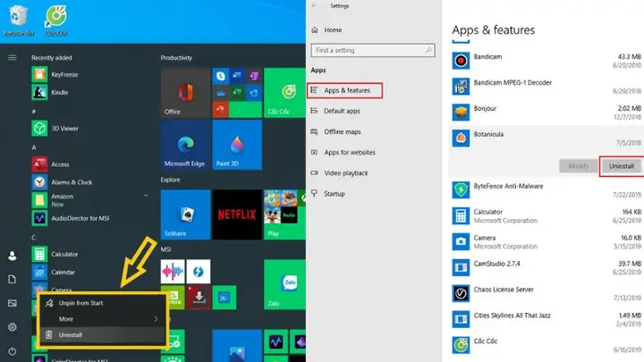Open the pink sound wave MSI tile

click(173, 272)
